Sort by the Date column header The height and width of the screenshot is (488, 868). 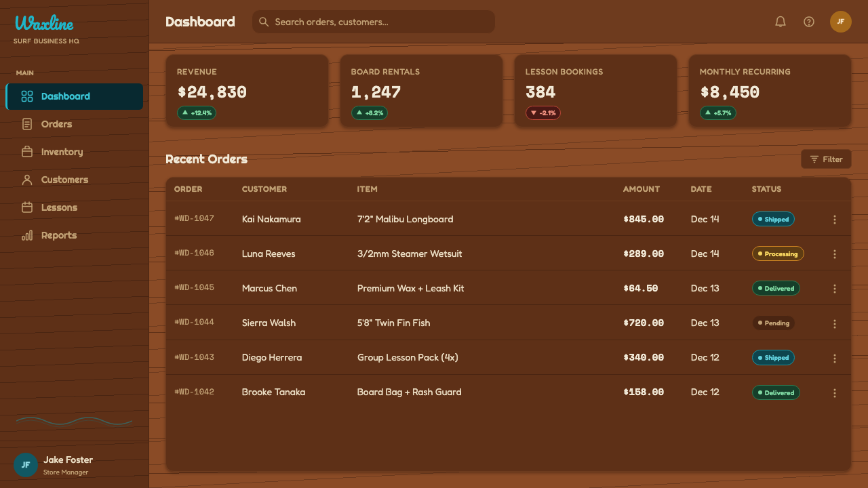701,189
